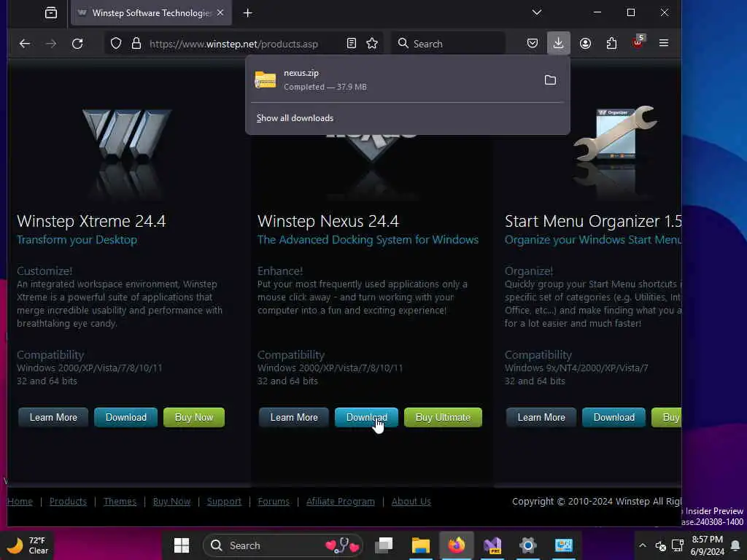Click the Forward navigation arrow
Viewport: 747px width, 560px height.
click(x=51, y=44)
